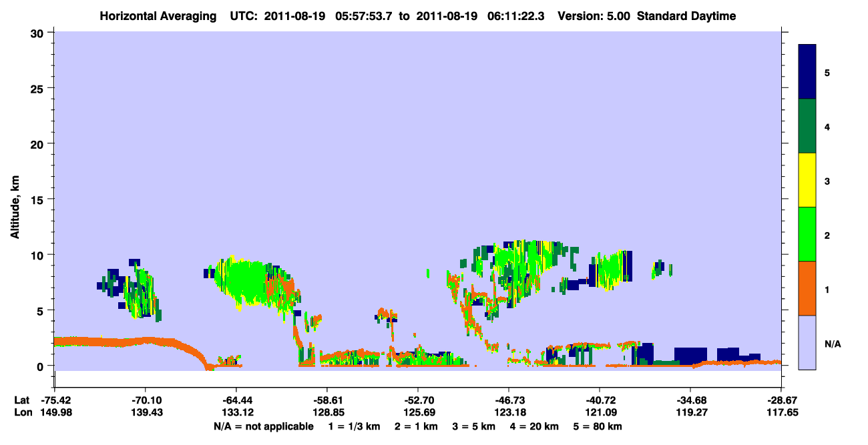
Task: Click the 'Lat' row label
Action: [x=21, y=400]
